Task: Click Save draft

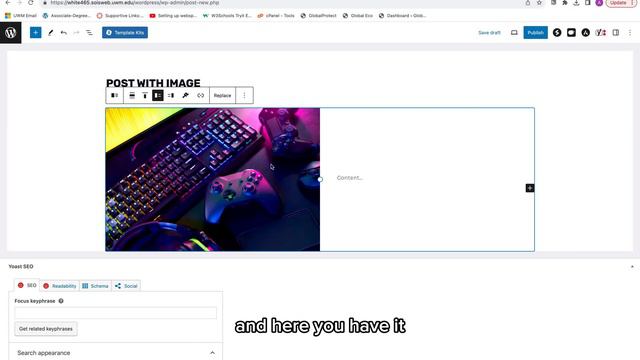Action: pos(489,33)
